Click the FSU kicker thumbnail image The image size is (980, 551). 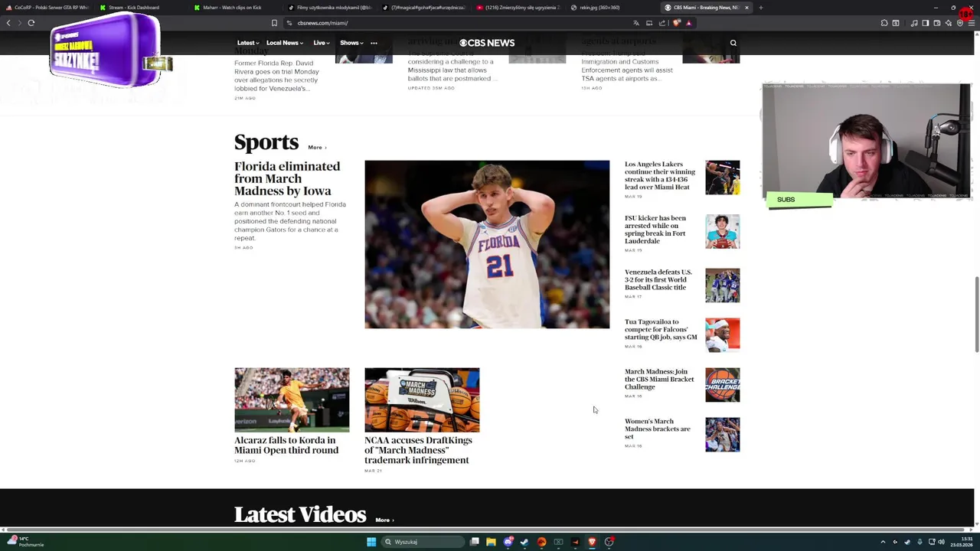point(723,232)
